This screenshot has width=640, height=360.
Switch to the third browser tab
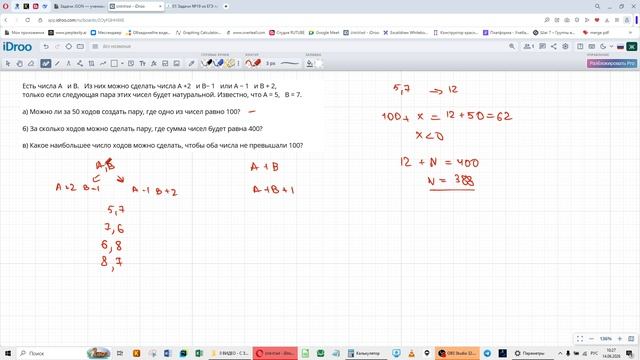click(192, 7)
